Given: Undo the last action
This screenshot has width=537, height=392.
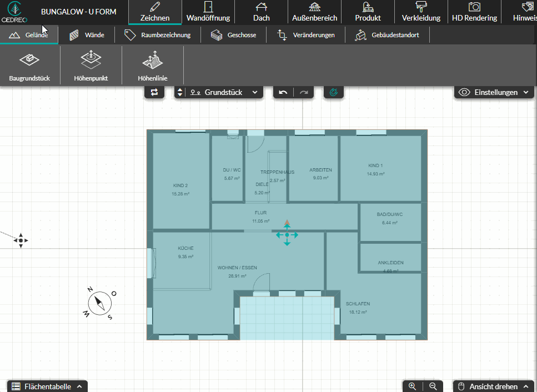Looking at the screenshot, I should [283, 92].
